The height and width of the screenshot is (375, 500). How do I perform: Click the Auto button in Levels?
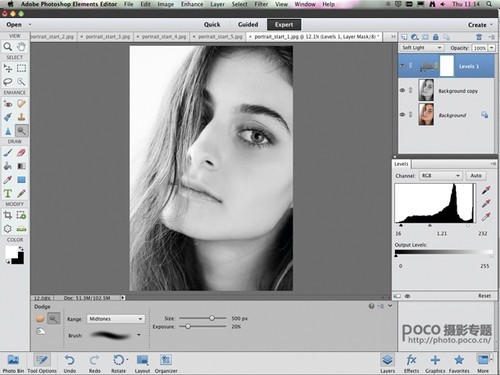(476, 176)
